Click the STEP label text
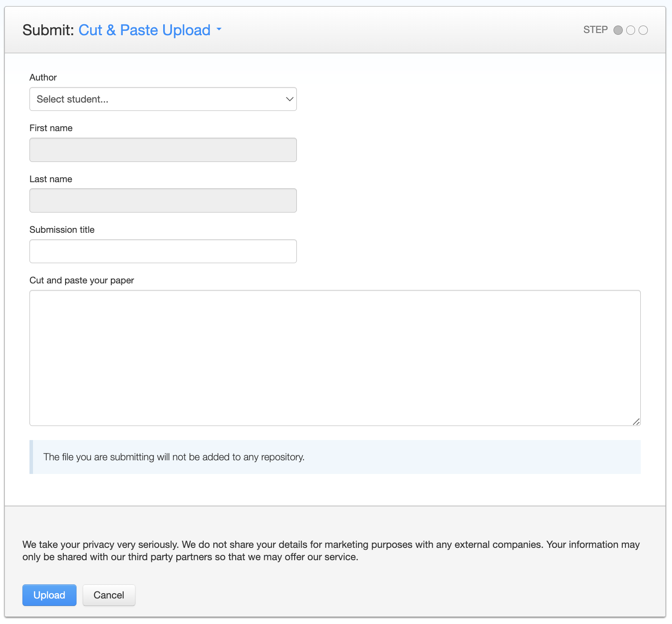The height and width of the screenshot is (624, 672). click(x=595, y=30)
